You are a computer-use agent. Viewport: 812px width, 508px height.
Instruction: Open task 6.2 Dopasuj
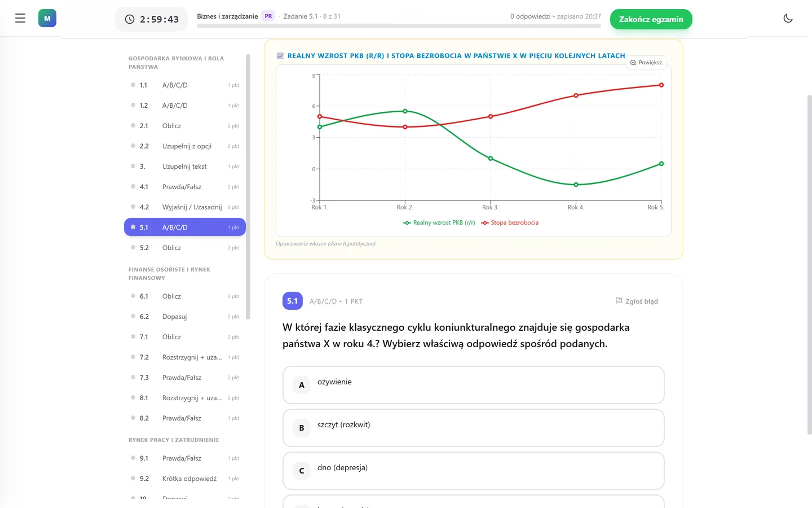click(185, 317)
